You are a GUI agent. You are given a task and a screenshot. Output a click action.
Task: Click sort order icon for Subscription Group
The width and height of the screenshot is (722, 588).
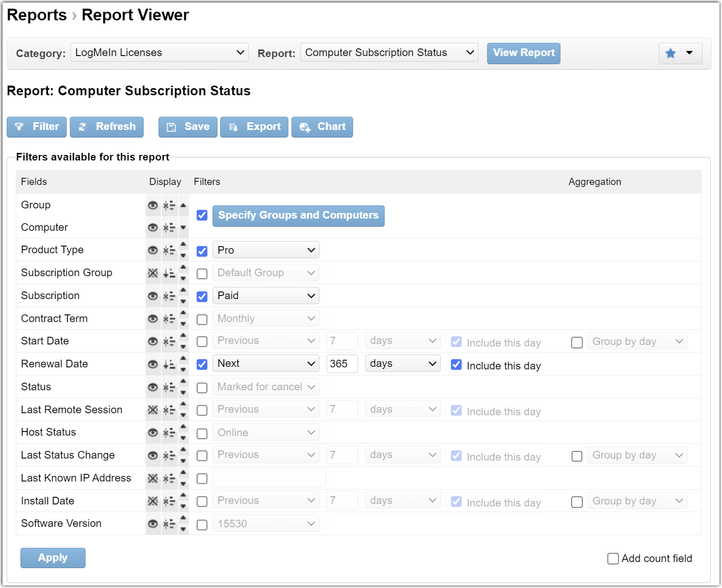pyautogui.click(x=169, y=273)
